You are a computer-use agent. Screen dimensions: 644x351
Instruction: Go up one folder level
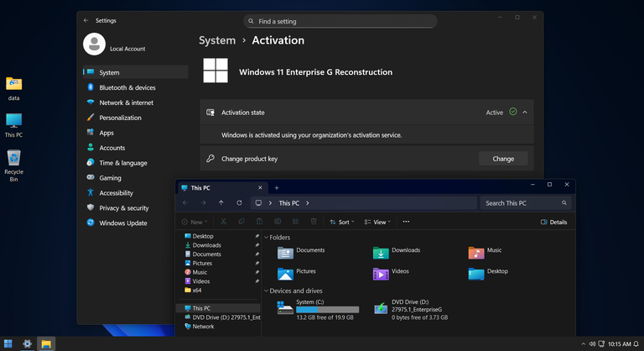click(221, 203)
